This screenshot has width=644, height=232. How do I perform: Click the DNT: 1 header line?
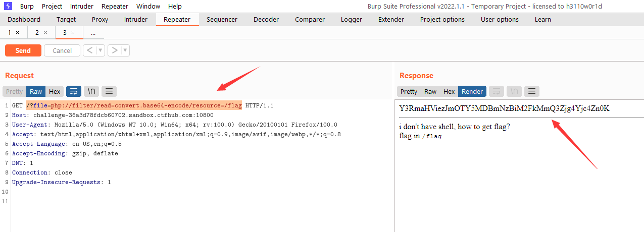click(x=23, y=163)
